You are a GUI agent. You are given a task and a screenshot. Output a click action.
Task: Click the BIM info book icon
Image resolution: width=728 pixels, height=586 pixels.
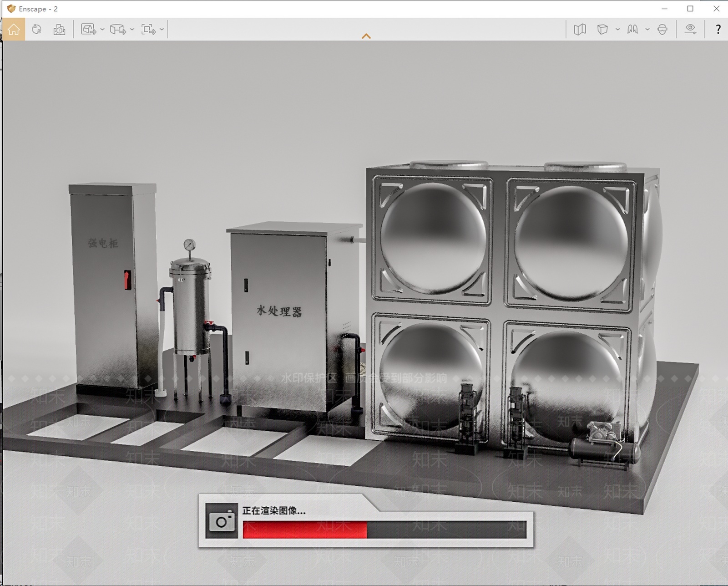tap(632, 30)
